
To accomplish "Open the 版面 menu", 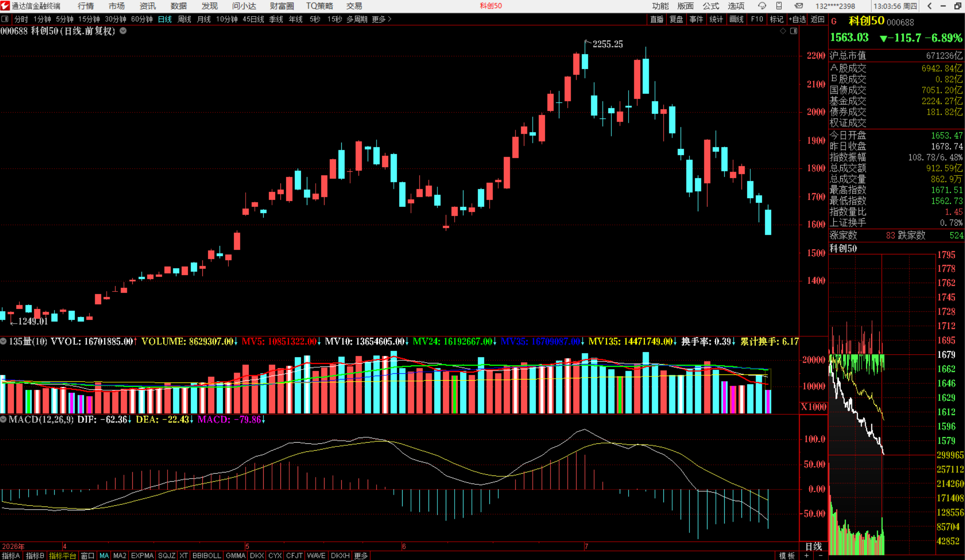I will pyautogui.click(x=685, y=6).
